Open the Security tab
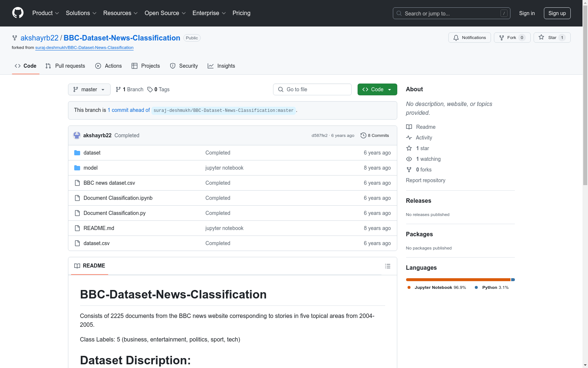This screenshot has width=588, height=368. 184,66
